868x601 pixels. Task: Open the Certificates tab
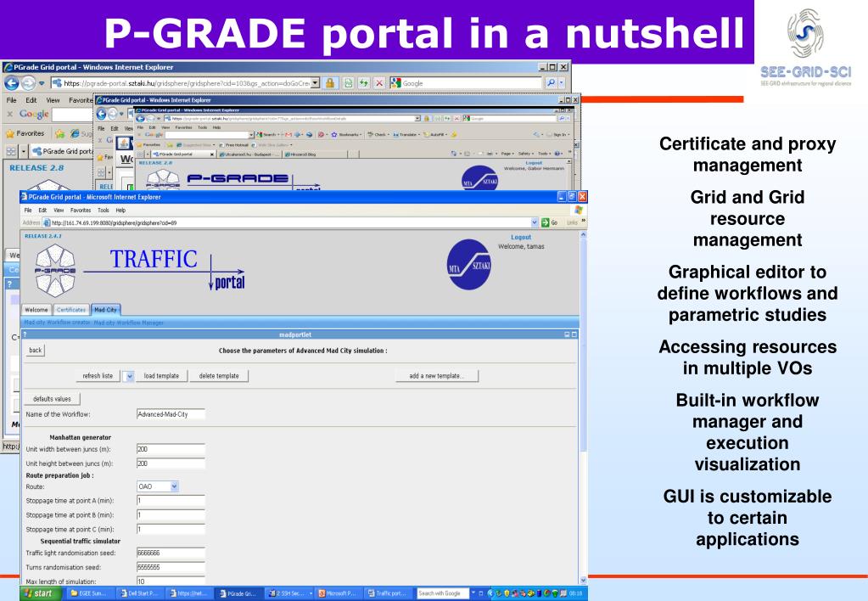[71, 310]
